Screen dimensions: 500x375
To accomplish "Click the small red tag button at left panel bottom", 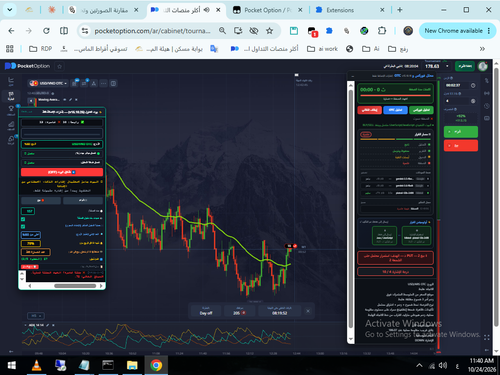I will [30, 267].
